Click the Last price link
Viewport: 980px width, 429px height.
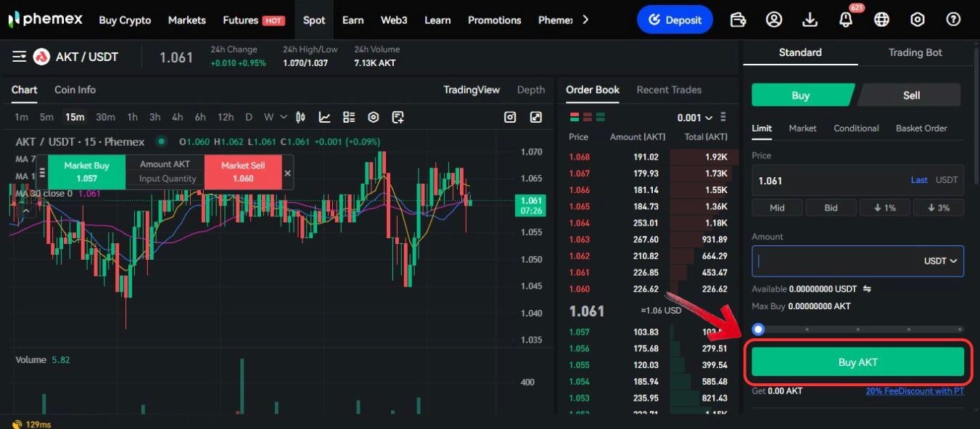pos(919,180)
